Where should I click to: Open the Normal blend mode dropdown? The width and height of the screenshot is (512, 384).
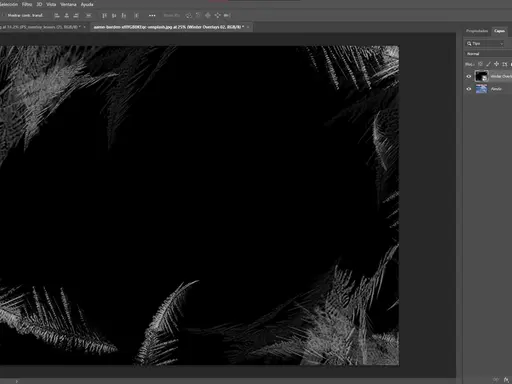pos(488,54)
